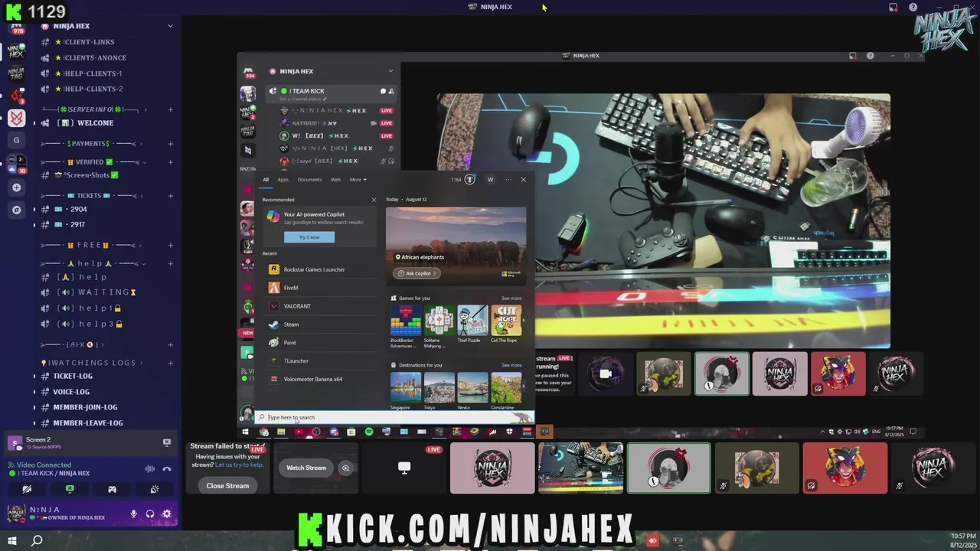
Task: Disconnect from voice with hang-up icon
Action: pyautogui.click(x=167, y=468)
